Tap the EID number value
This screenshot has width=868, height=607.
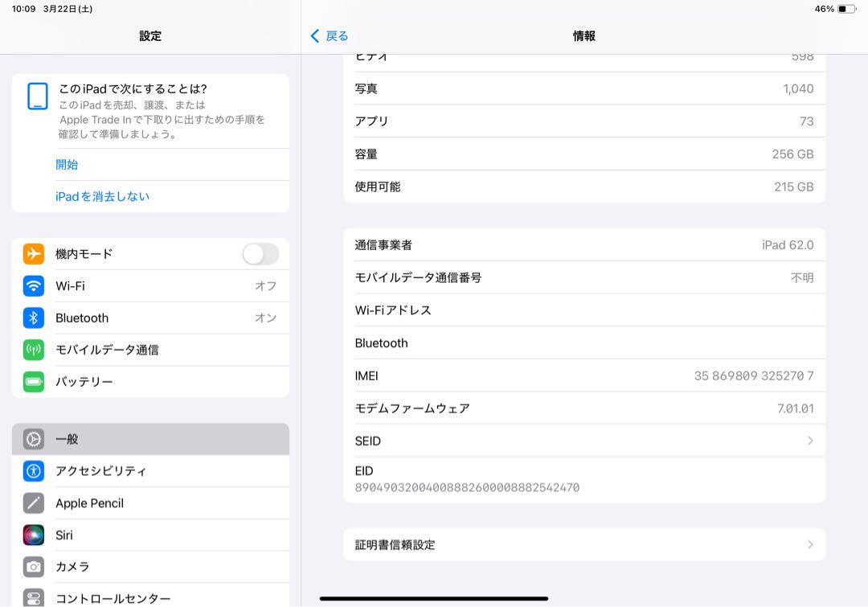click(x=467, y=487)
